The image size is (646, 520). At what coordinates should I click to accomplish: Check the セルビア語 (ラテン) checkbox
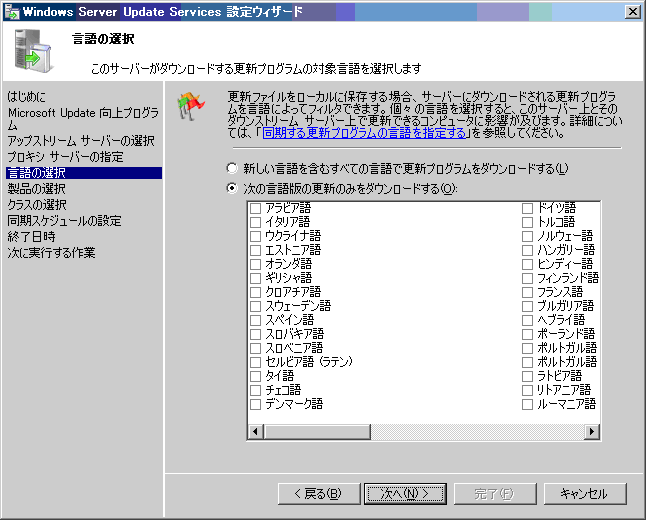(255, 362)
